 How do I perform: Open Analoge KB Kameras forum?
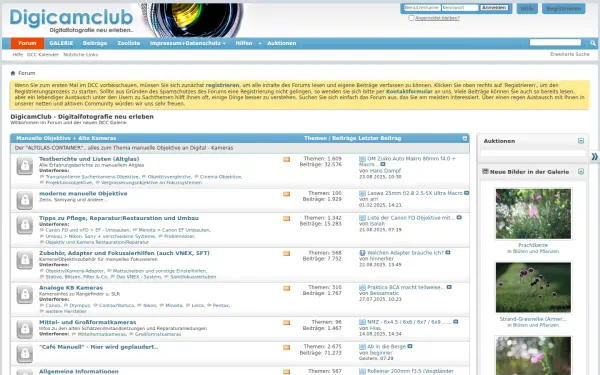[x=71, y=288]
